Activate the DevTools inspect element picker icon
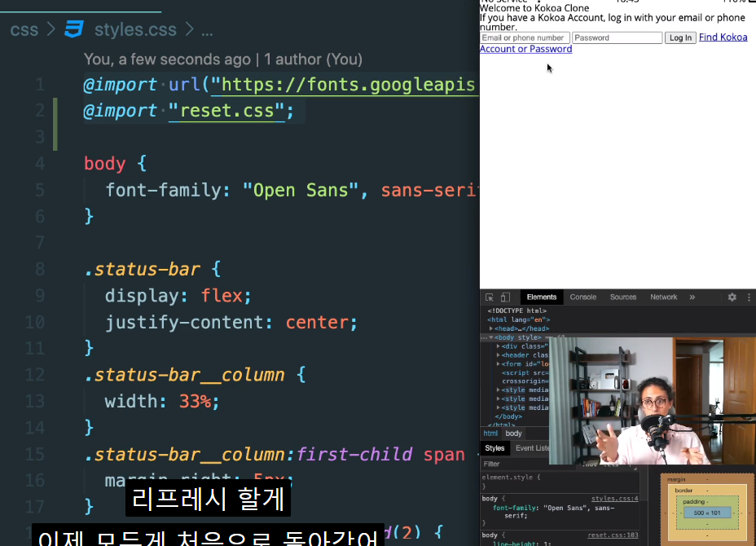The width and height of the screenshot is (756, 546). (x=490, y=297)
